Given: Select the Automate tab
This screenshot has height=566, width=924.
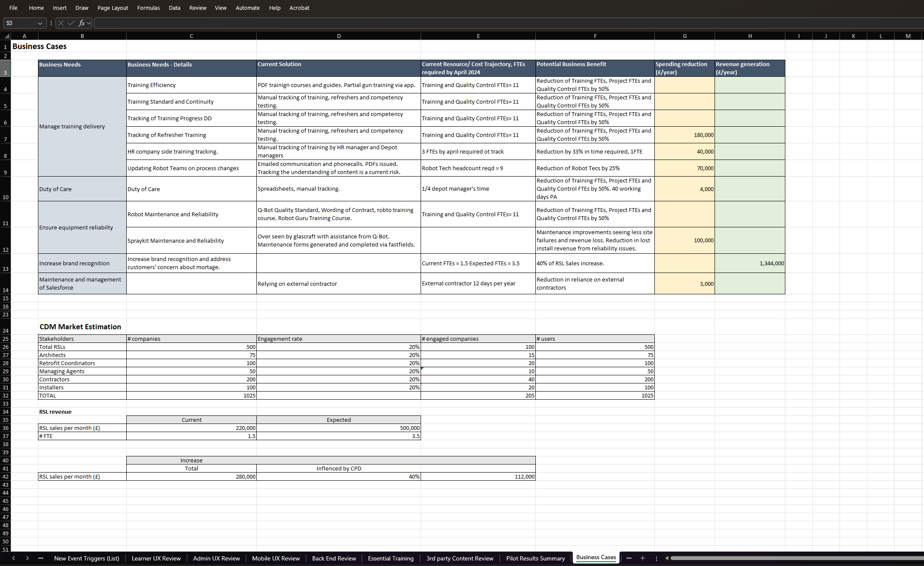Looking at the screenshot, I should point(248,8).
